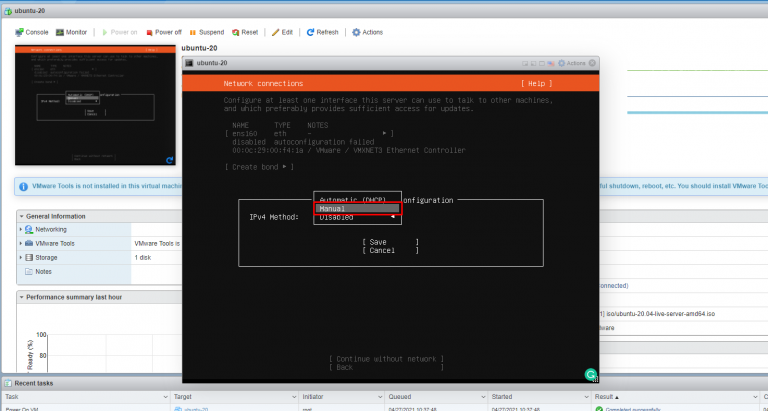Expand the VMware Tools row

22,243
